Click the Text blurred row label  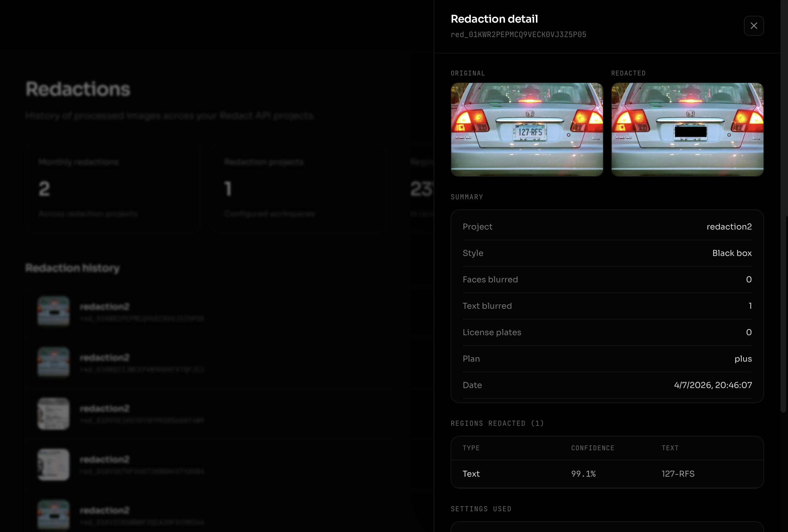487,306
